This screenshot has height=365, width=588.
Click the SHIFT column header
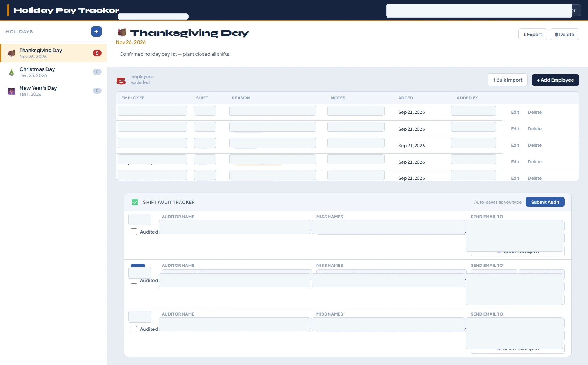(202, 98)
